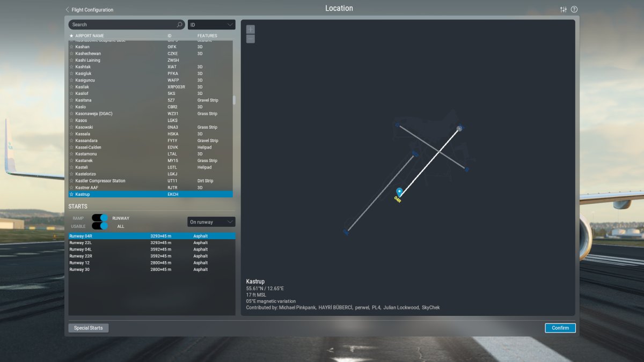This screenshot has height=362, width=644.
Task: Toggle Ramp/Runway starts switch
Action: pos(100,218)
